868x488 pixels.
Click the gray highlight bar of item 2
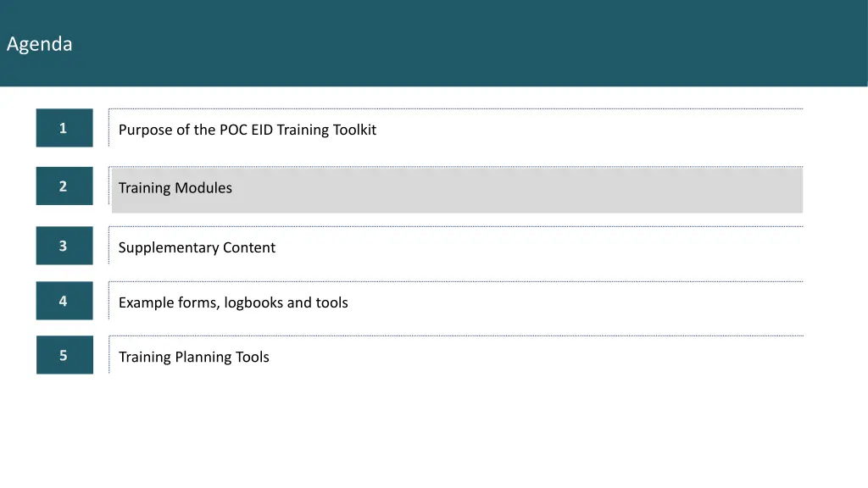(x=457, y=190)
